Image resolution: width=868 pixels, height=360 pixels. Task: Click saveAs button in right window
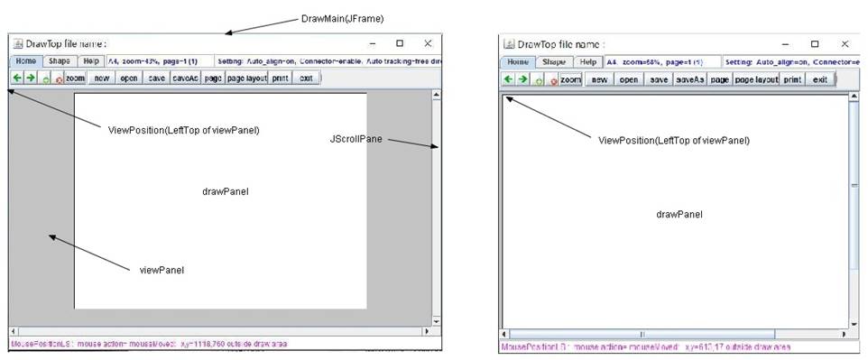pyautogui.click(x=689, y=79)
